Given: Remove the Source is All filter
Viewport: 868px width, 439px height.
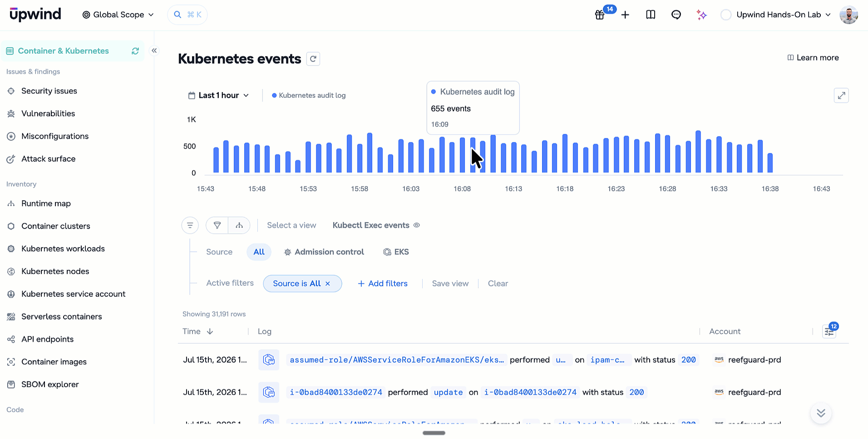Looking at the screenshot, I should point(328,284).
